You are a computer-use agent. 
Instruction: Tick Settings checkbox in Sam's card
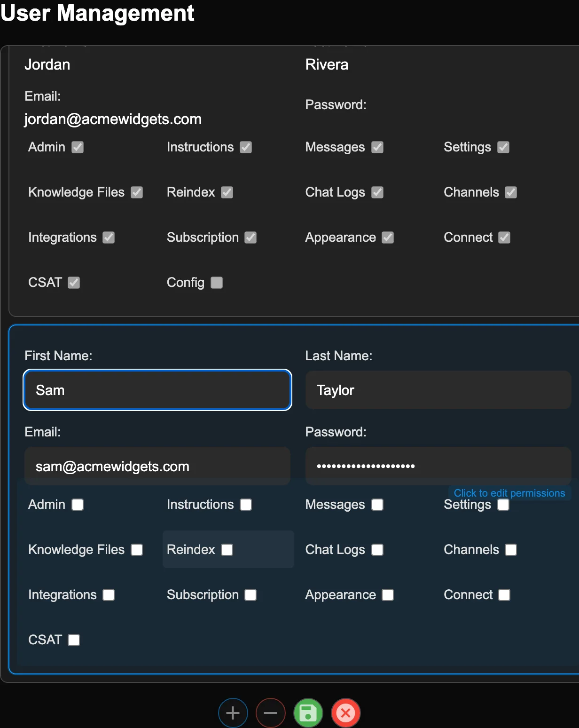click(x=503, y=505)
